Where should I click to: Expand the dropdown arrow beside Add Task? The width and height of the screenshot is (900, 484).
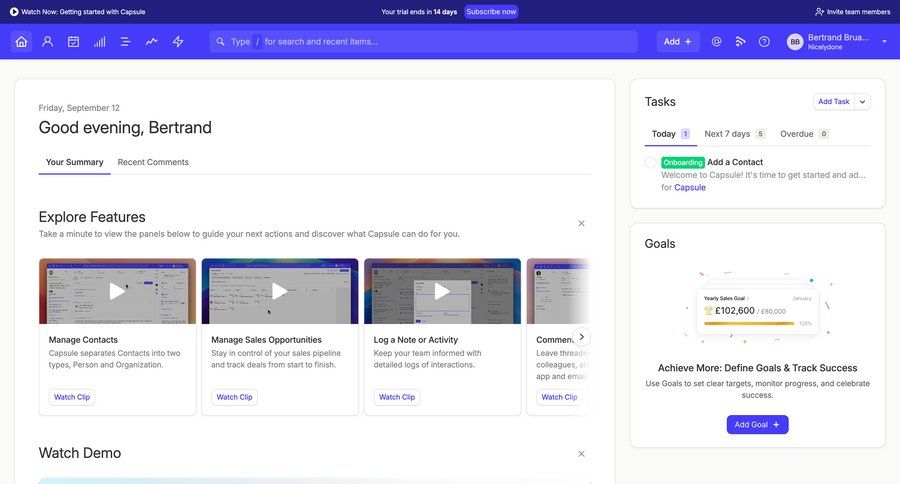pyautogui.click(x=863, y=102)
